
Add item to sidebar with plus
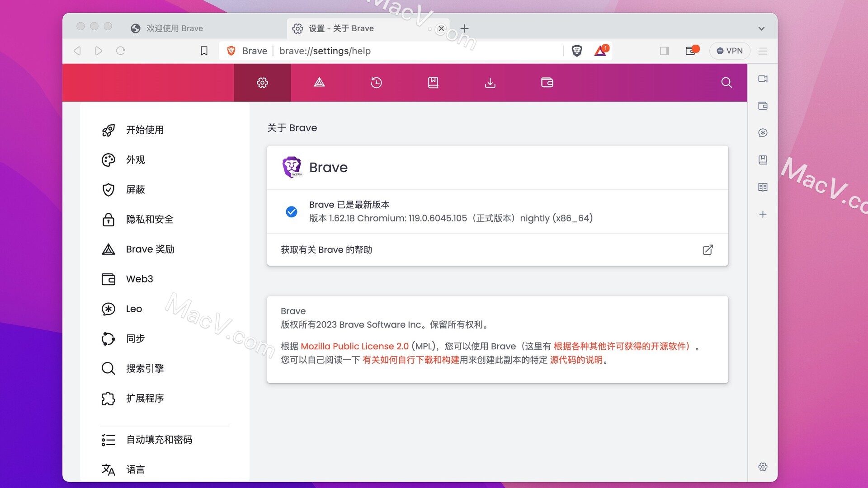(763, 214)
